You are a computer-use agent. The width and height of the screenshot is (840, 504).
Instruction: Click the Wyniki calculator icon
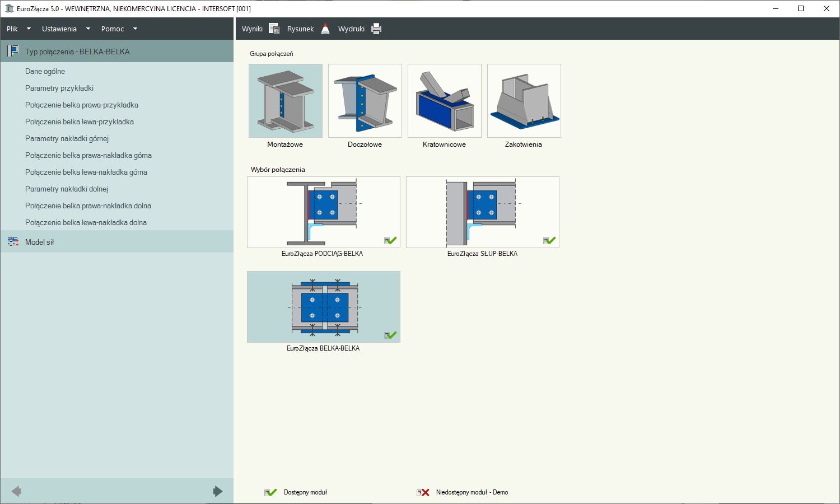(274, 29)
